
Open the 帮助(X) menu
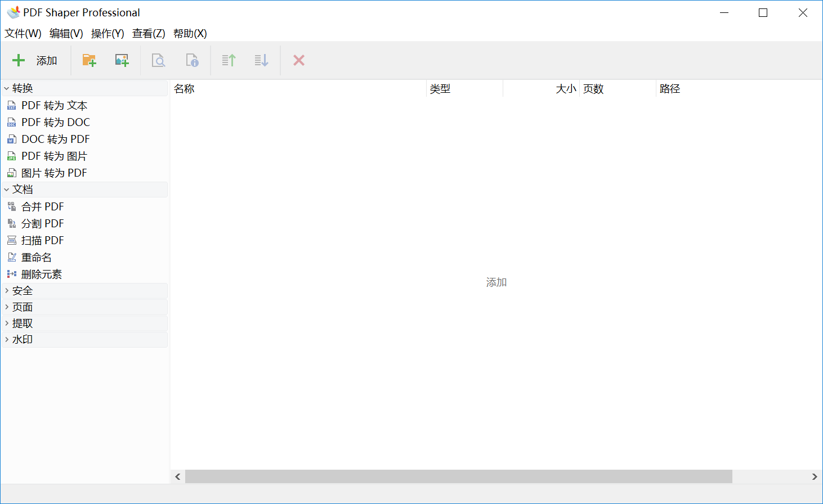click(190, 34)
